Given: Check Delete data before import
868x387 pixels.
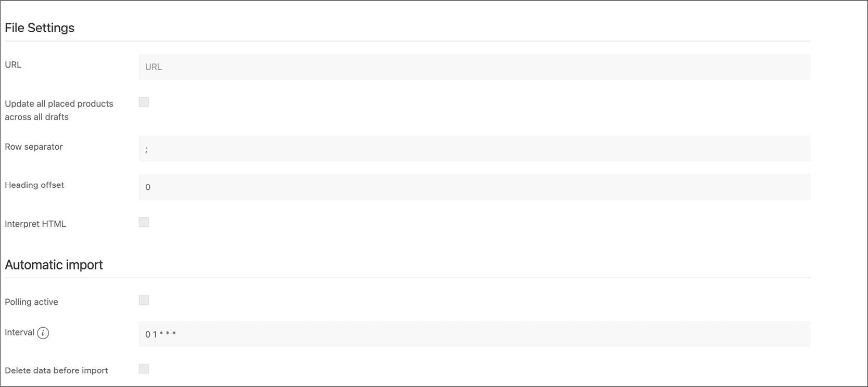Looking at the screenshot, I should (144, 369).
